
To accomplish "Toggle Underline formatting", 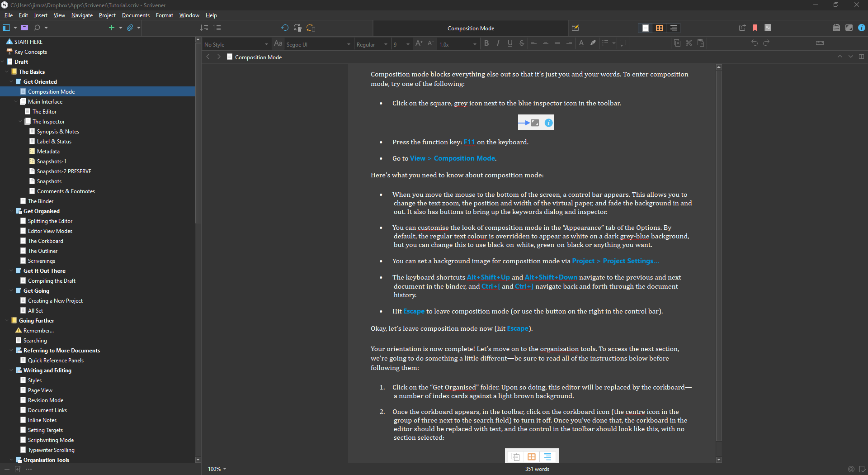I will click(x=510, y=43).
